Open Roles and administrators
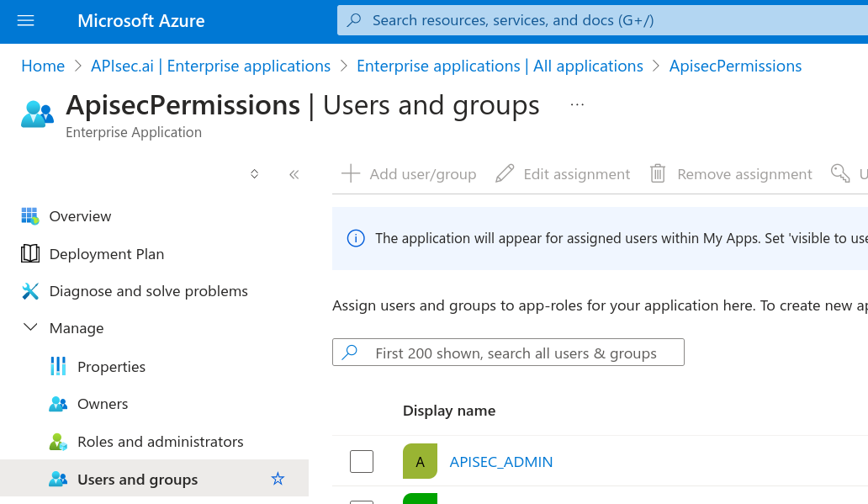This screenshot has height=504, width=868. [x=160, y=442]
